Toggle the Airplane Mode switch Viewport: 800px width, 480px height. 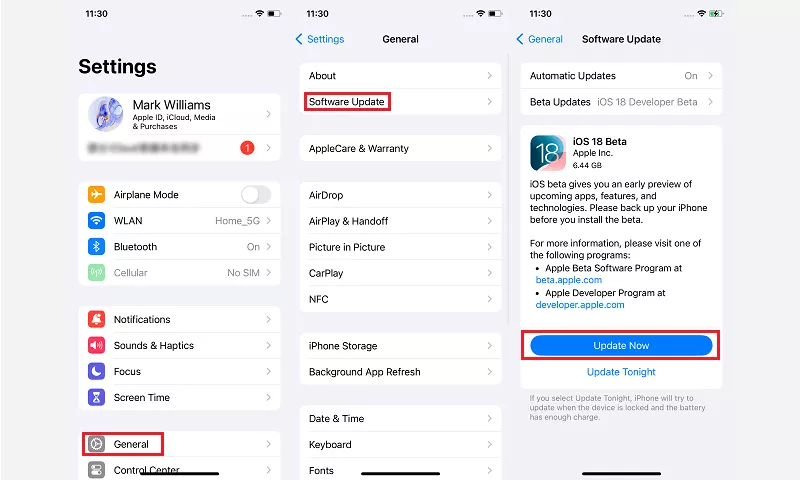click(256, 194)
